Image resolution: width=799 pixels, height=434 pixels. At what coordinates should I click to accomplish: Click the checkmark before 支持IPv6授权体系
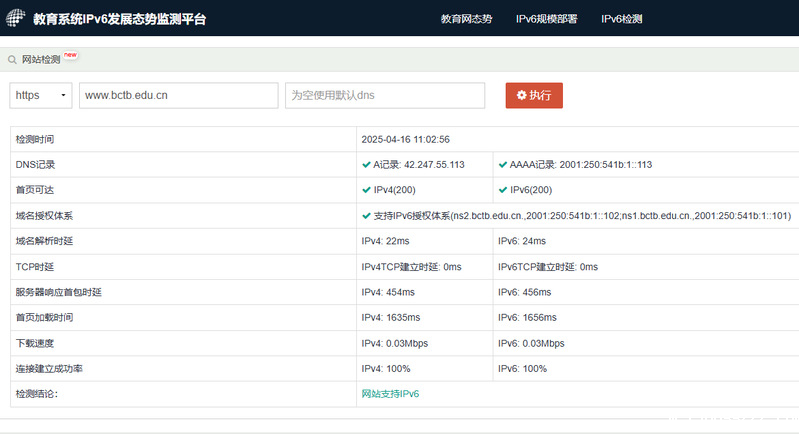click(x=367, y=216)
